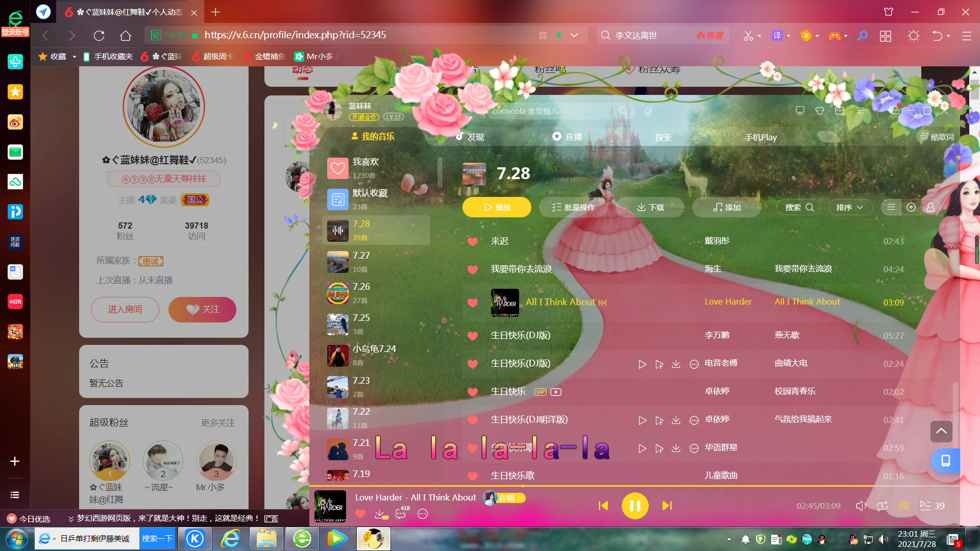This screenshot has width=980, height=551.
Task: Expand the undo-close-tab dropdown arrow
Action: coord(948,36)
